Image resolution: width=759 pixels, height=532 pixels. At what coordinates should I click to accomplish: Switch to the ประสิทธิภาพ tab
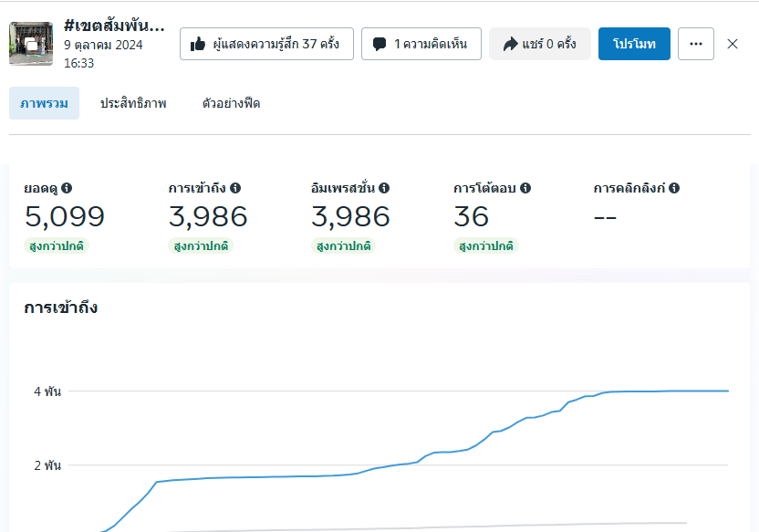(133, 103)
